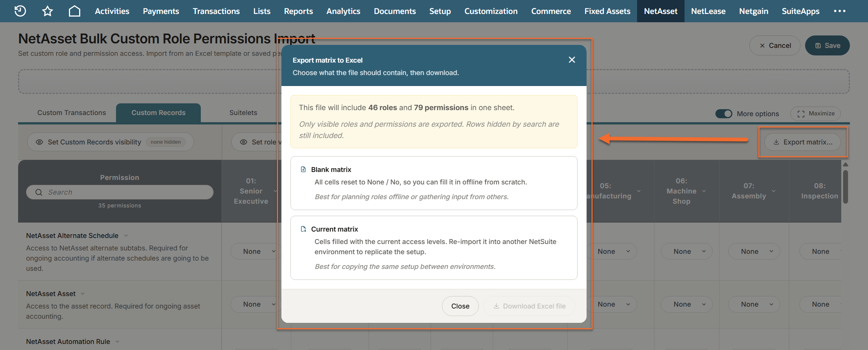Viewport: 868px width, 350px height.
Task: Expand the NetAsset Asset row chevron
Action: pyautogui.click(x=83, y=294)
